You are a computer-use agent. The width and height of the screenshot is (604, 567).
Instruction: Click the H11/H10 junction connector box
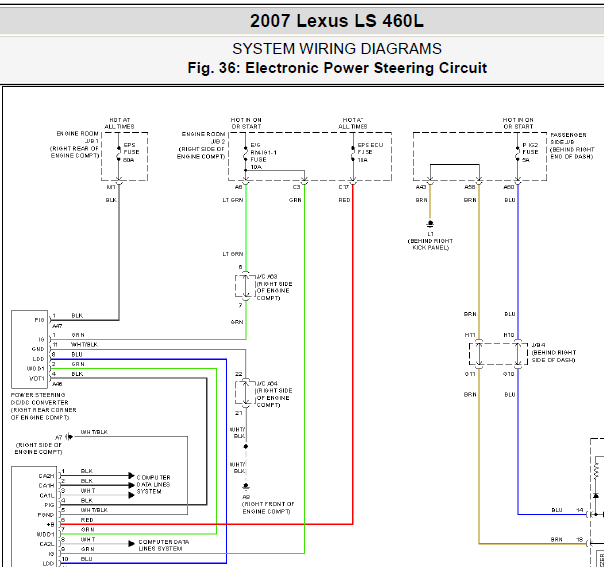tap(498, 353)
